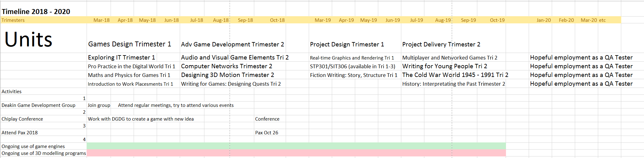This screenshot has height=158, width=644.
Task: Select 'Games Design Trimester 1' cell
Action: click(130, 44)
